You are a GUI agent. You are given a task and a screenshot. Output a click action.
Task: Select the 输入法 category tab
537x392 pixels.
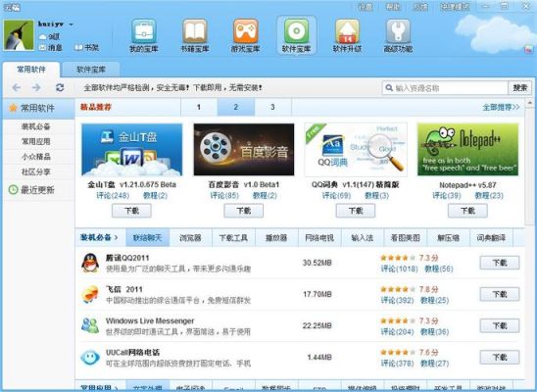[x=363, y=237]
